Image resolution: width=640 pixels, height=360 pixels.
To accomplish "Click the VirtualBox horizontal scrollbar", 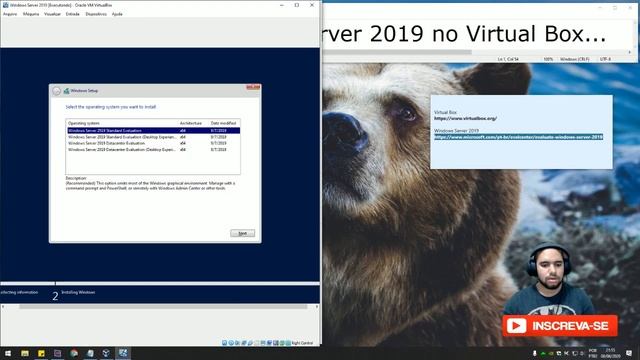I will (163, 306).
